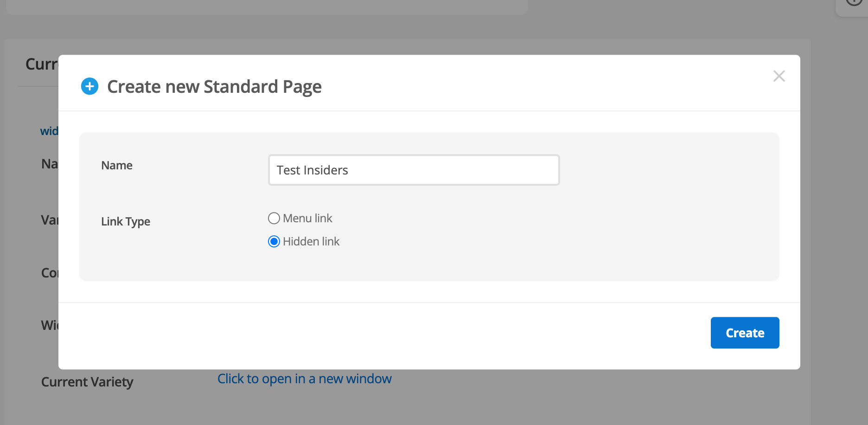Click the blue plus icon in dialog header

pyautogui.click(x=89, y=86)
